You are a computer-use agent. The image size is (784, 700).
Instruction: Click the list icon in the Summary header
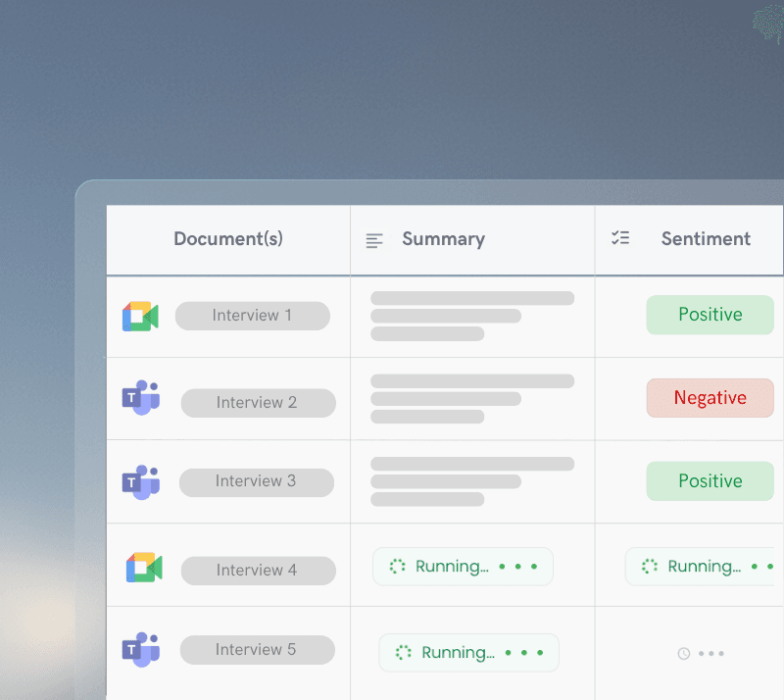point(374,238)
